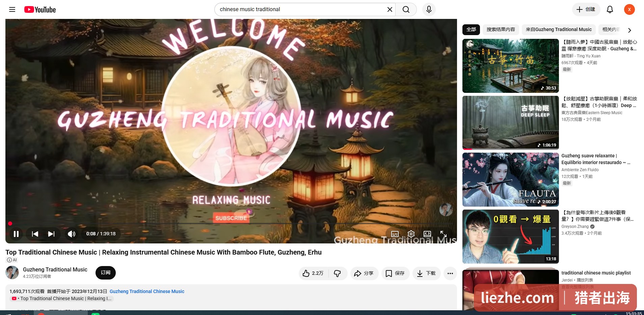This screenshot has height=315, width=644.
Task: Select 来自Guzheng Traditional Music chip
Action: pos(559,30)
